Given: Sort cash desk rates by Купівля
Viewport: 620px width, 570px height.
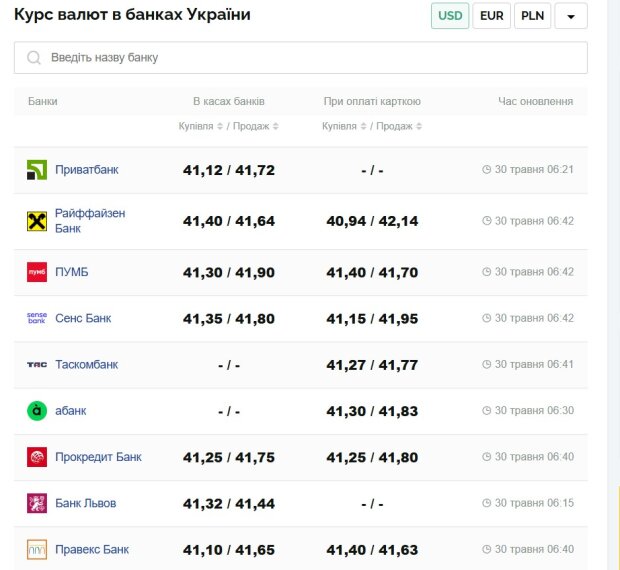Looking at the screenshot, I should point(201,126).
